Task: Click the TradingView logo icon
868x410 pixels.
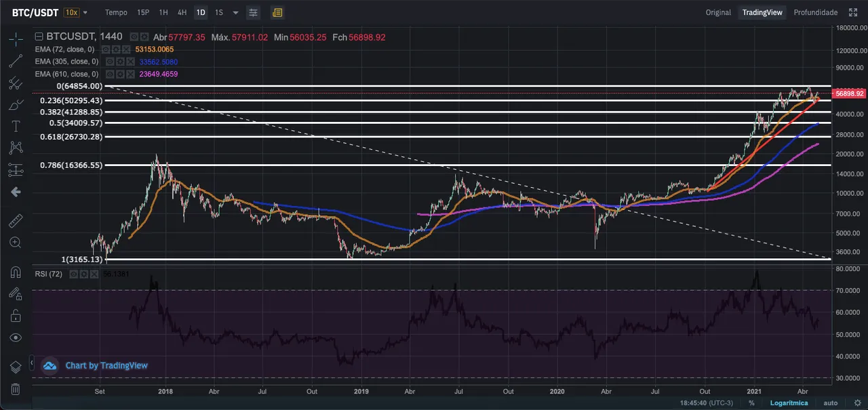Action: [x=50, y=365]
